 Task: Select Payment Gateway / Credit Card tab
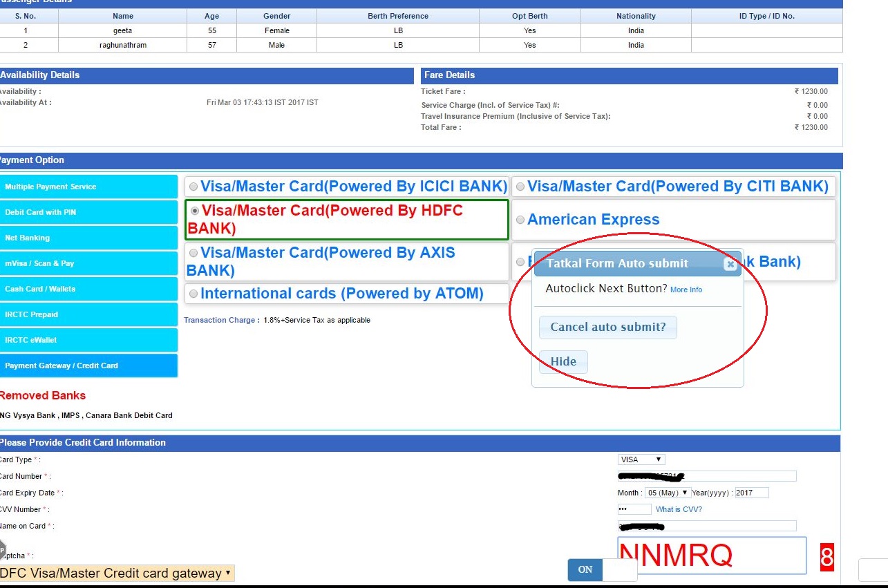pyautogui.click(x=88, y=366)
